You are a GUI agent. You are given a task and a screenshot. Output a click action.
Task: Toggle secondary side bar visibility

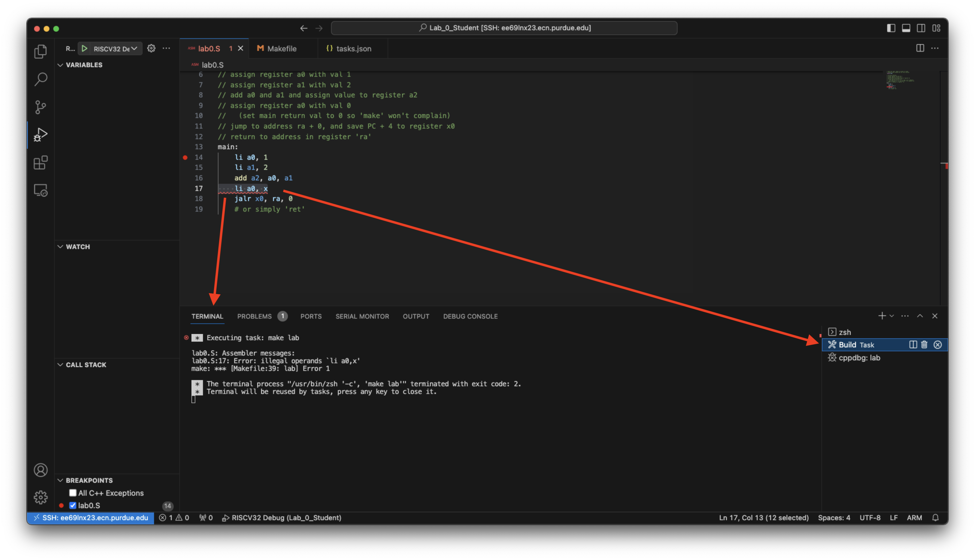click(x=921, y=28)
